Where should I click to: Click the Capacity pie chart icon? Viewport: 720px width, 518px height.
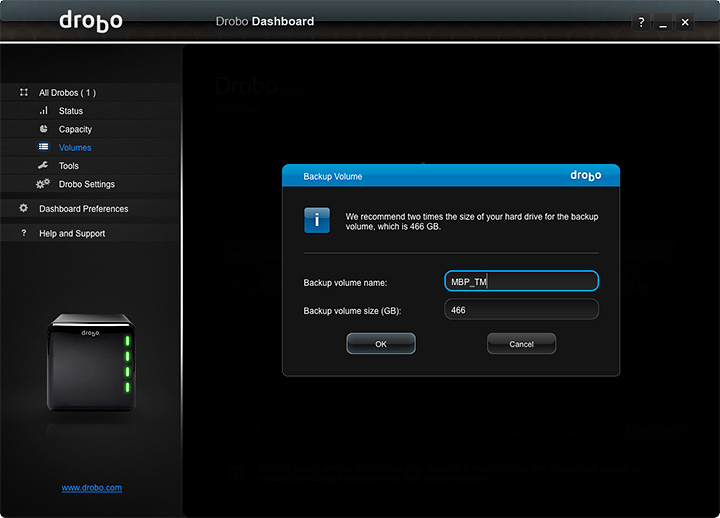click(x=44, y=129)
